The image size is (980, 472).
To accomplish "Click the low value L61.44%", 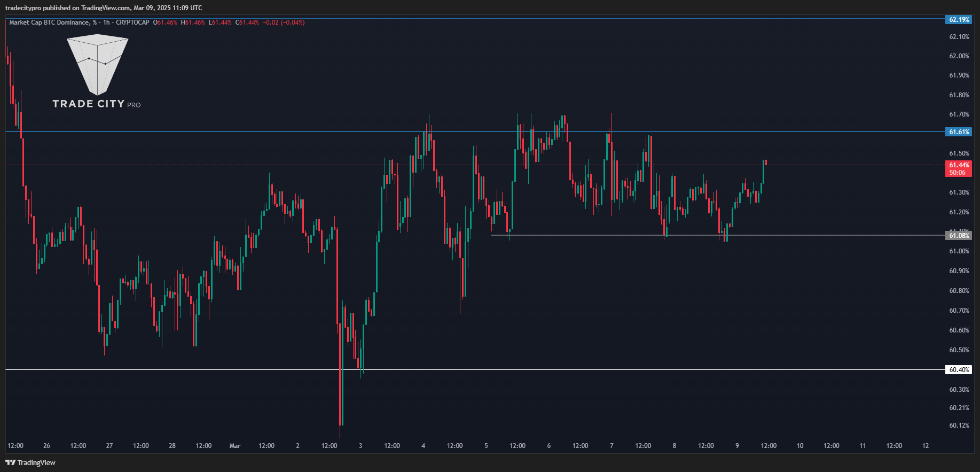I will tap(220, 22).
